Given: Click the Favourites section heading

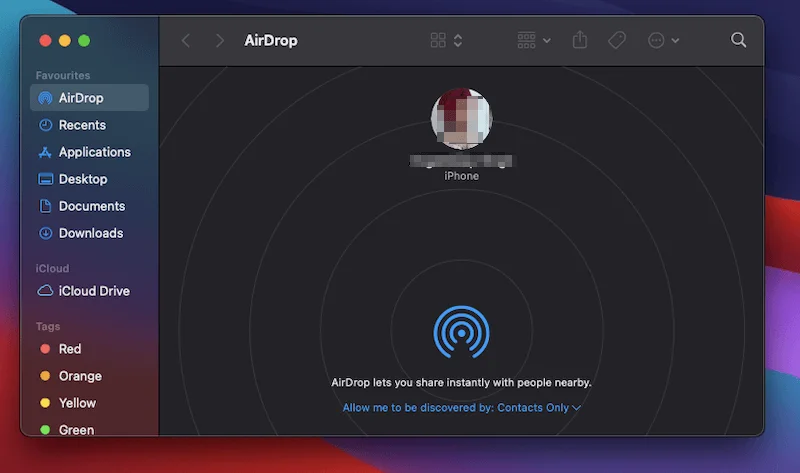Looking at the screenshot, I should pyautogui.click(x=63, y=76).
